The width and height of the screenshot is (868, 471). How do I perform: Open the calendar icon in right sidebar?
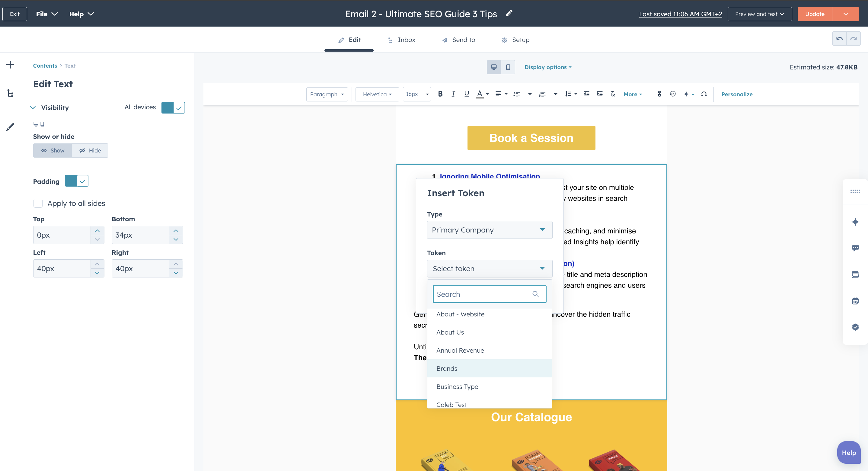pyautogui.click(x=856, y=300)
